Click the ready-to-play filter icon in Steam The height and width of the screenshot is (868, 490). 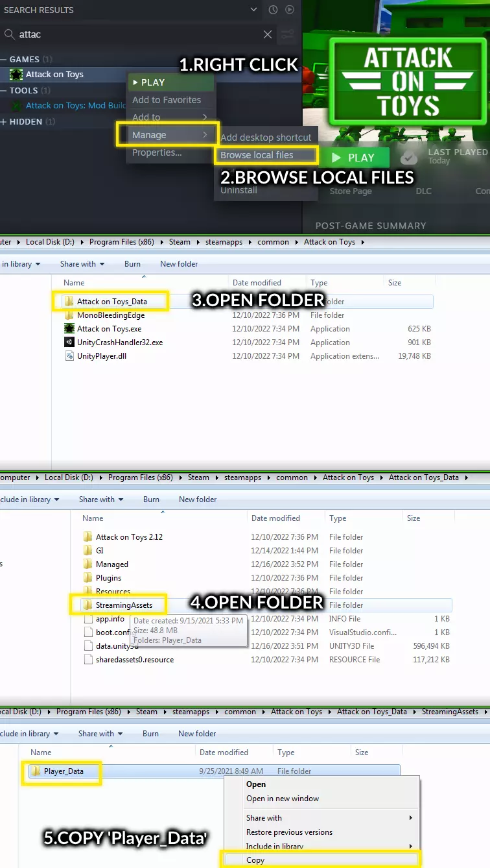pyautogui.click(x=290, y=10)
